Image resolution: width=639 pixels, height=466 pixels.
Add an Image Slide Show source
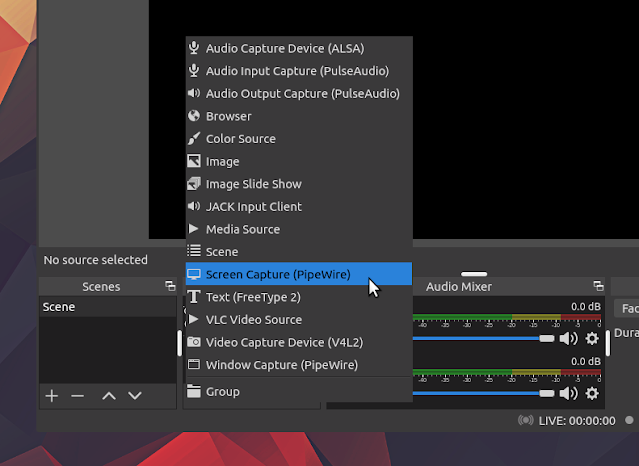tap(299, 184)
